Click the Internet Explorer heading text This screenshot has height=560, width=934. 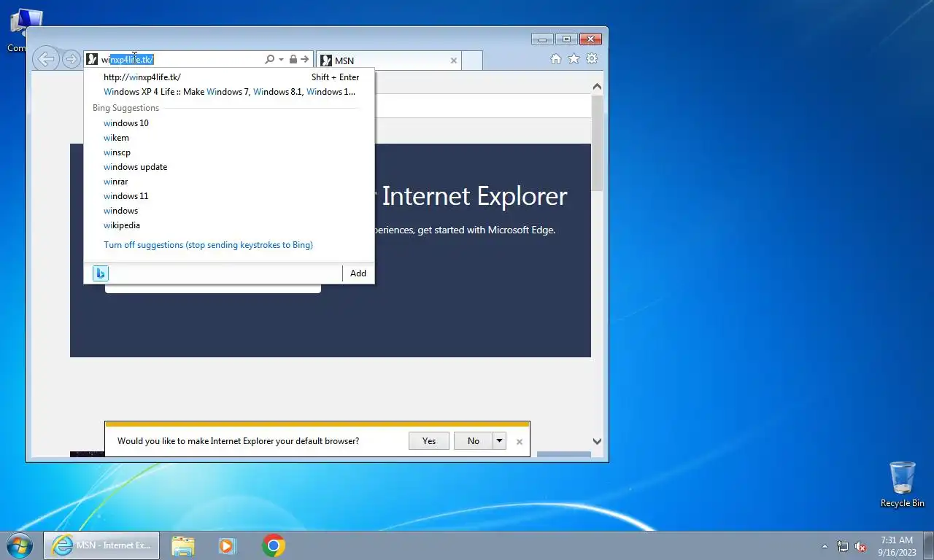(x=474, y=196)
